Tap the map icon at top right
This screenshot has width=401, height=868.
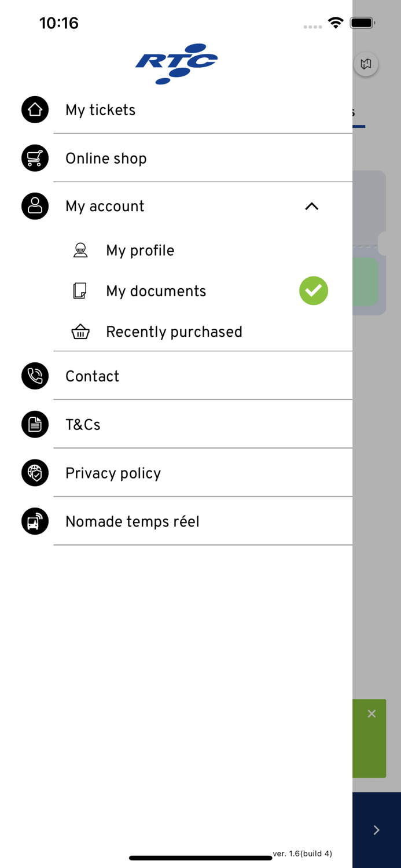click(x=366, y=64)
